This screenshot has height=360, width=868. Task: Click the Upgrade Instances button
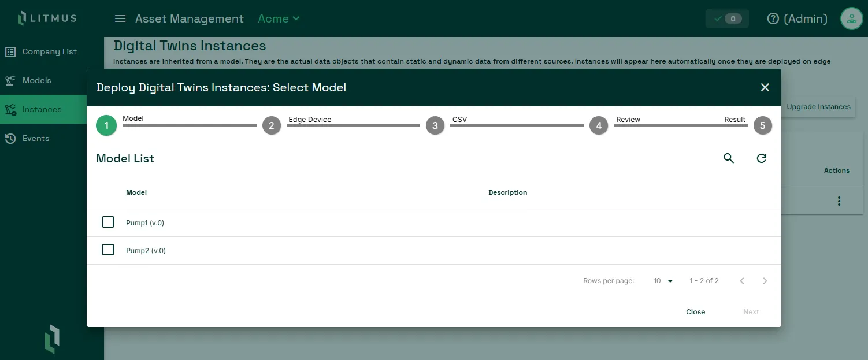tap(818, 107)
